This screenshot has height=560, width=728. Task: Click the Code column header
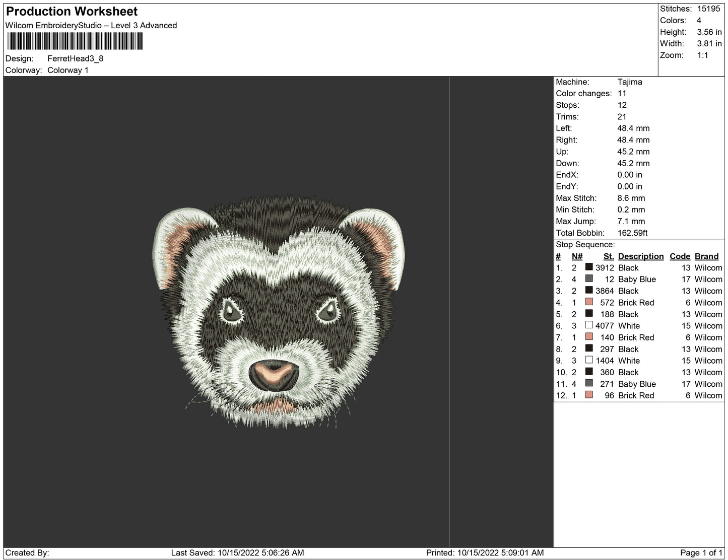pyautogui.click(x=680, y=256)
